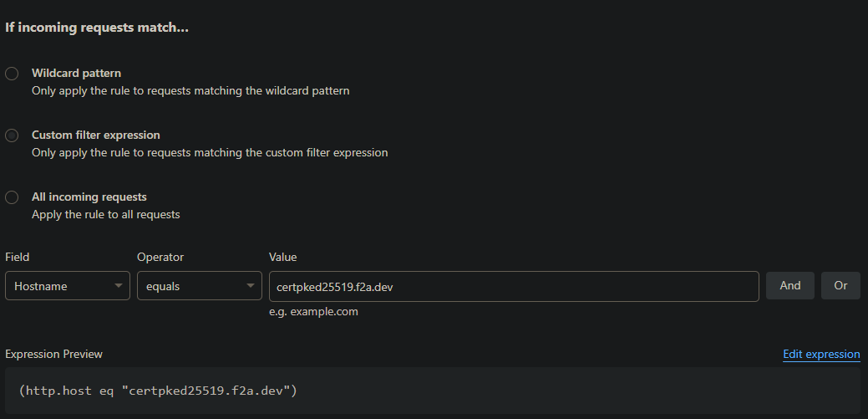Viewport: 868px width, 419px height.
Task: Click the All incoming requests label
Action: pyautogui.click(x=89, y=197)
